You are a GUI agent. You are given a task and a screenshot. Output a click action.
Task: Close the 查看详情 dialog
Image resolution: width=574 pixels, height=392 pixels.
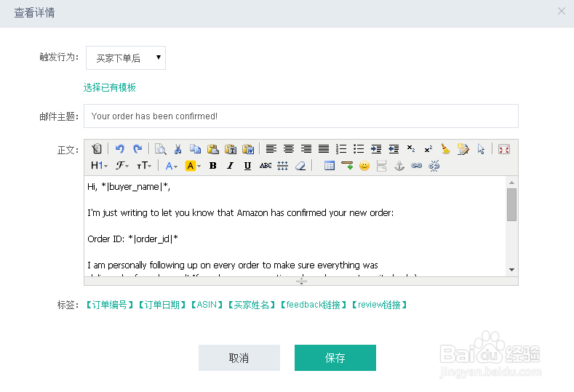point(562,11)
